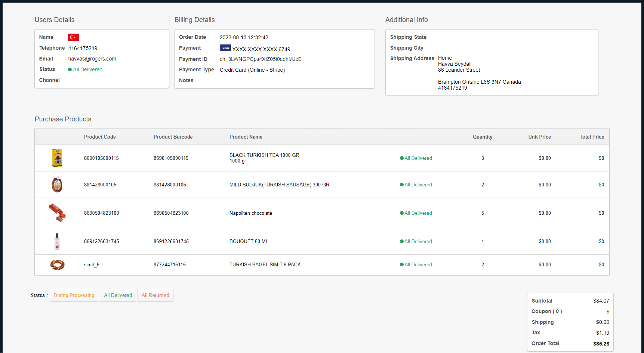Click All Delivered status in Mild Sudjuk row
This screenshot has width=644, height=353.
point(416,185)
